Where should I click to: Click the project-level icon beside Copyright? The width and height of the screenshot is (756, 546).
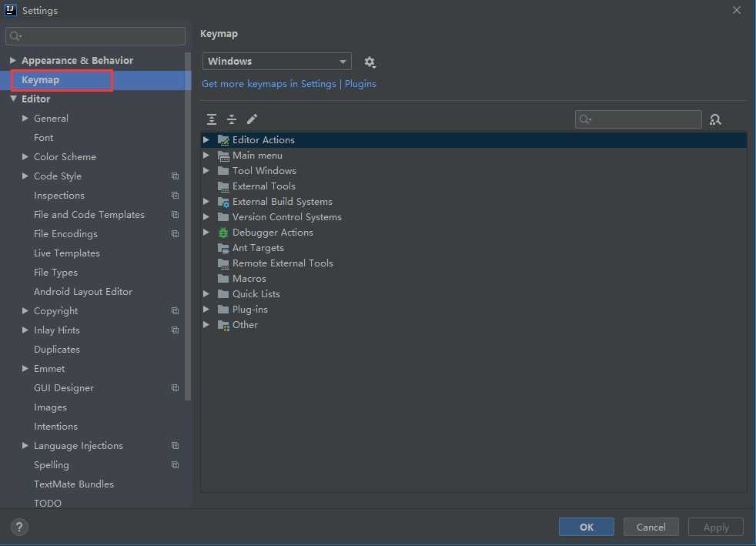[x=175, y=311]
